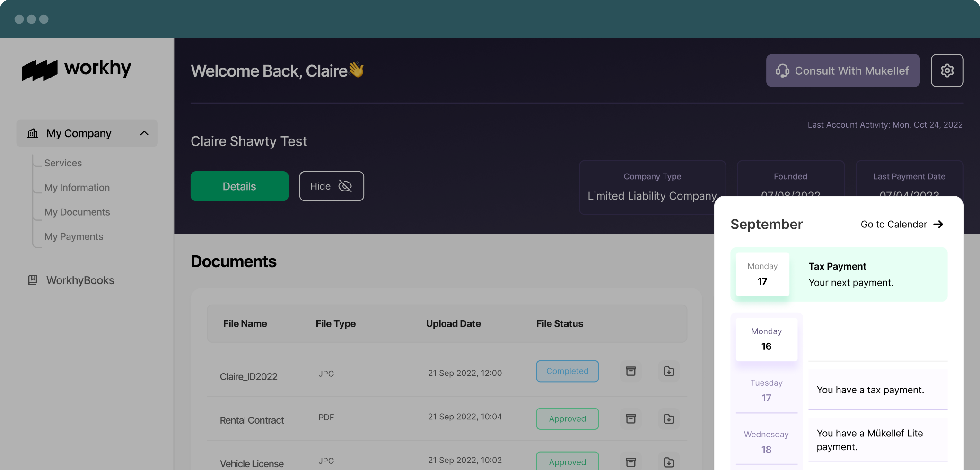The width and height of the screenshot is (980, 470).
Task: Archive the Rental Contract document
Action: pos(630,419)
